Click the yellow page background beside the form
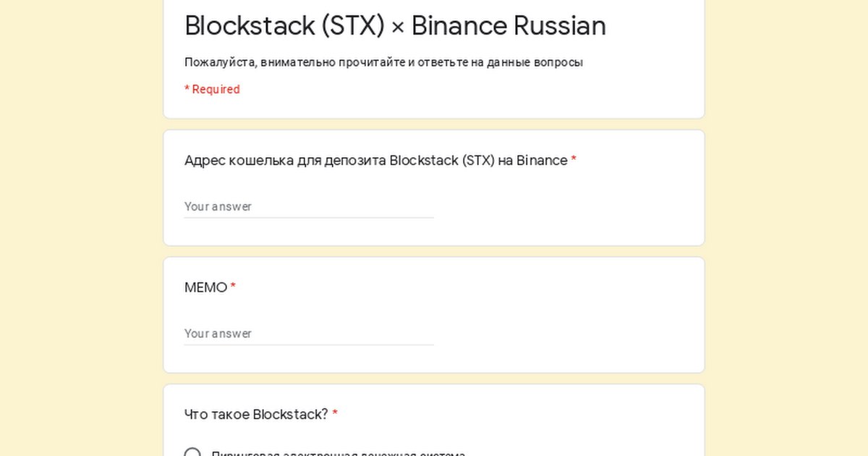The width and height of the screenshot is (868, 456). click(x=788, y=232)
